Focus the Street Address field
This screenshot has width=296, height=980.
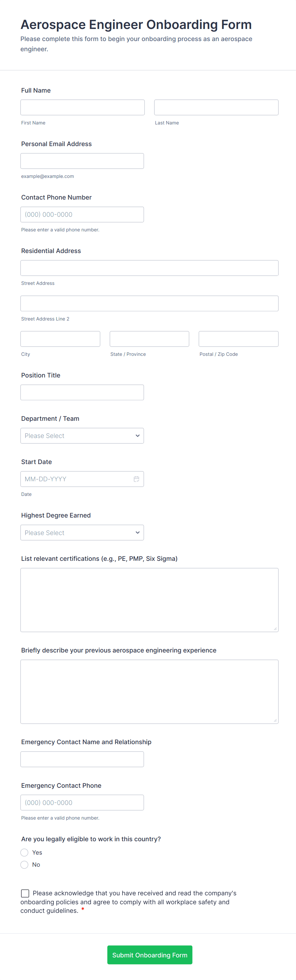(x=150, y=268)
